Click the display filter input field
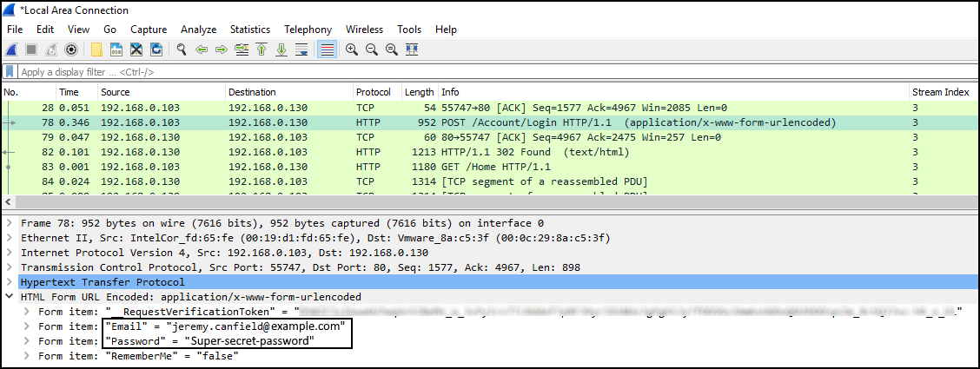This screenshot has height=369, width=980. [x=497, y=72]
